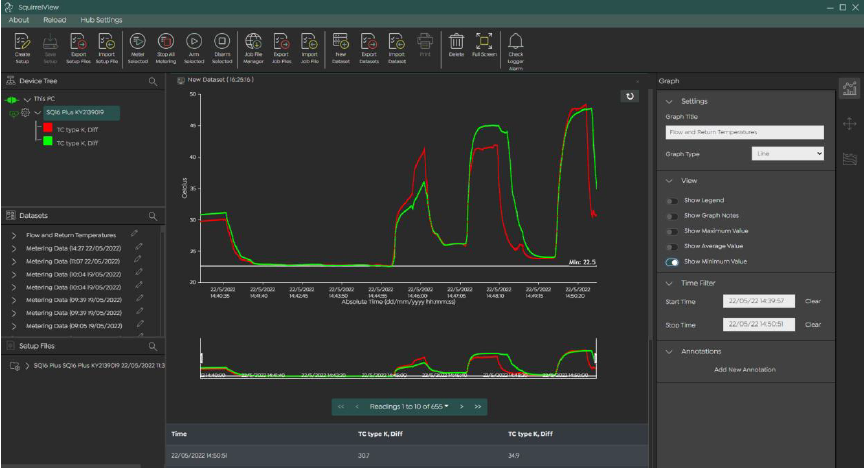
Task: Search the Device Tree with magnifier icon
Action: 153,81
